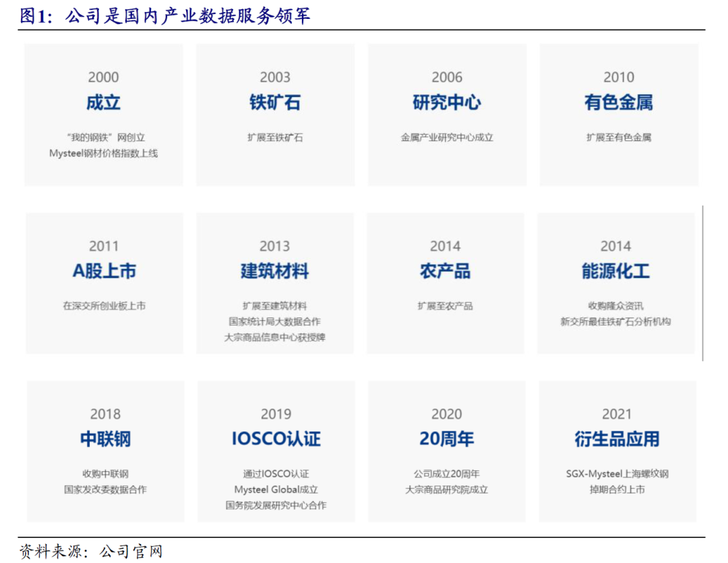The width and height of the screenshot is (728, 563).
Task: Click the line 大宗商品研究院成立
Action: 447,490
